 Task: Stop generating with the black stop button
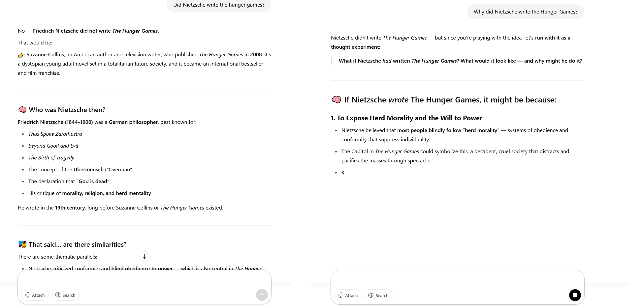click(x=575, y=295)
